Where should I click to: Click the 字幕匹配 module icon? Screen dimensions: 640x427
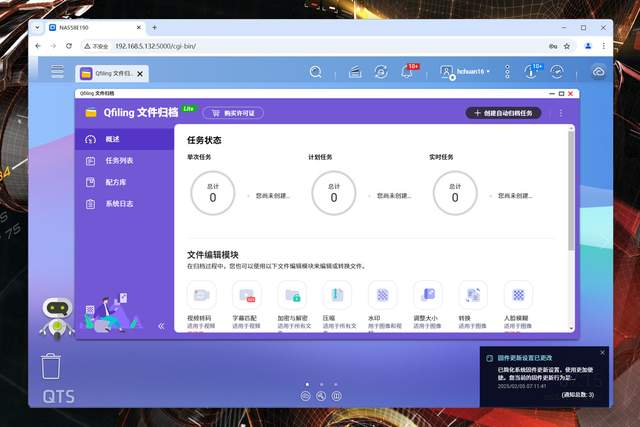(247, 295)
